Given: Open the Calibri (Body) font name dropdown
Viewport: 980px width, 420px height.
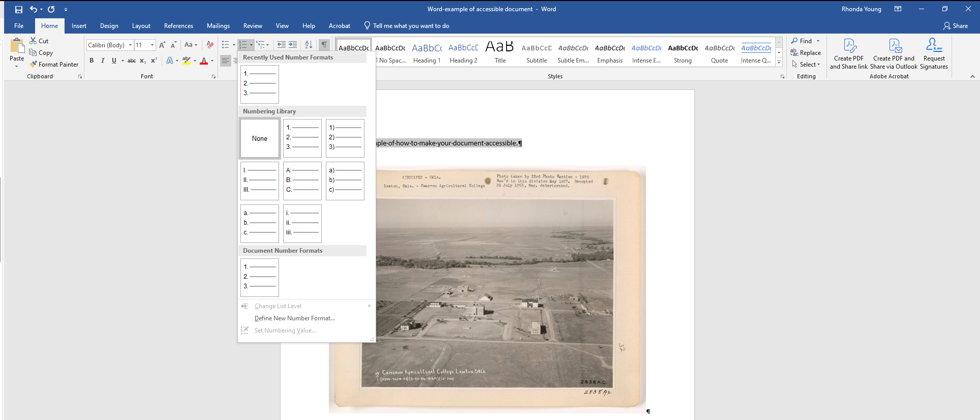Looking at the screenshot, I should (x=130, y=45).
